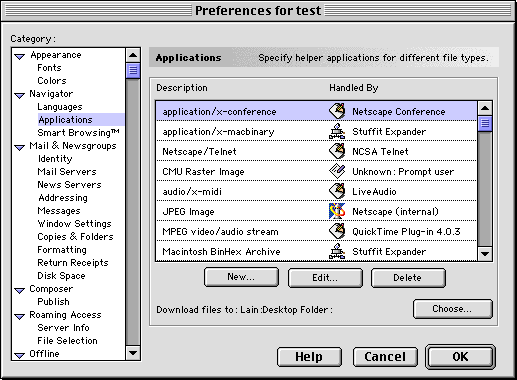This screenshot has height=380, width=517.
Task: Click the New... button
Action: (x=241, y=277)
